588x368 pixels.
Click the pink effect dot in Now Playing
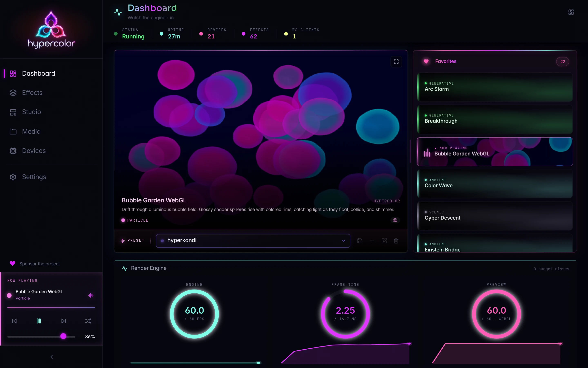(9, 295)
